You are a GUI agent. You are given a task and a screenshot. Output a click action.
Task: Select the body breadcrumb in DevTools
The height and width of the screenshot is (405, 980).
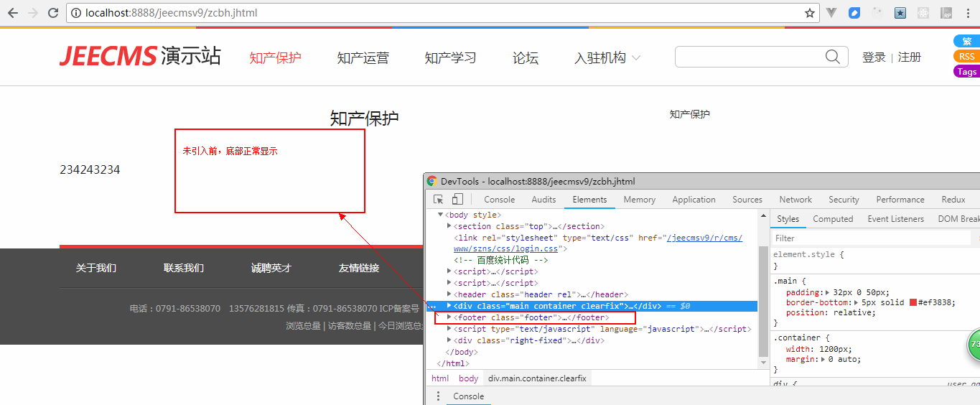(x=468, y=378)
